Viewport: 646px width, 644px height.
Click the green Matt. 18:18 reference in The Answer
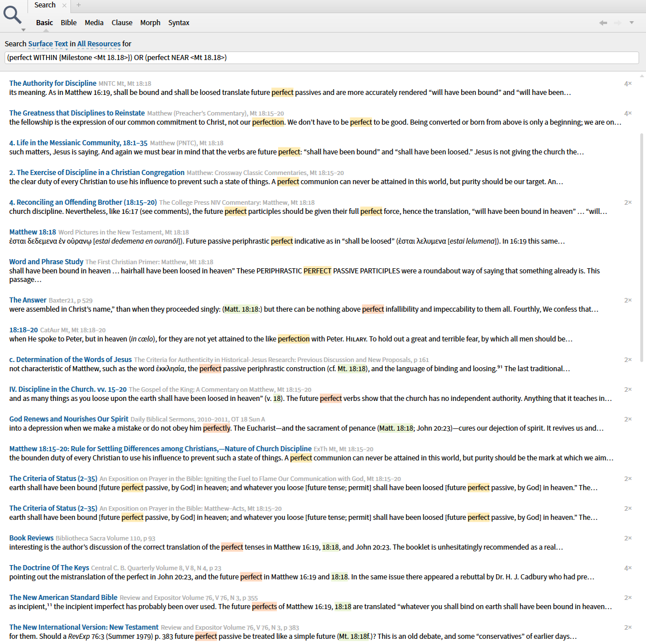click(242, 309)
